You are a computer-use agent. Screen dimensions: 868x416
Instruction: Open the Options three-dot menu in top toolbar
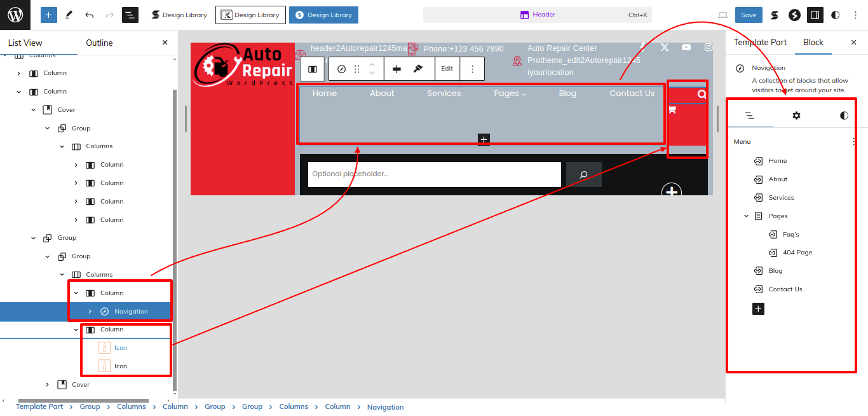click(x=855, y=15)
